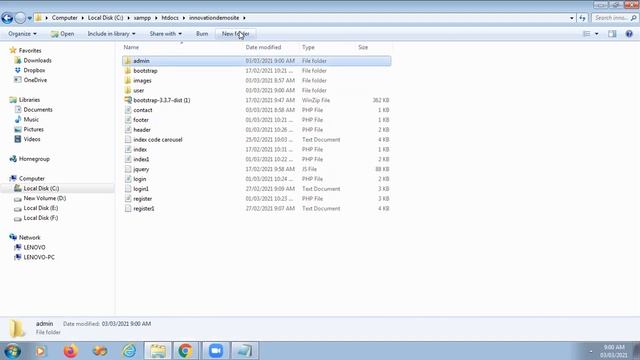
Task: Open the Windows Start menu
Action: [x=12, y=351]
